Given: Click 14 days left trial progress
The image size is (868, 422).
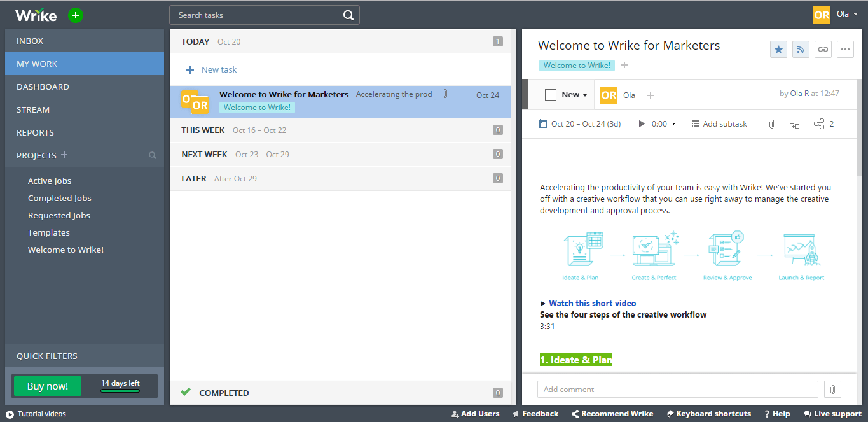Looking at the screenshot, I should pos(120,386).
